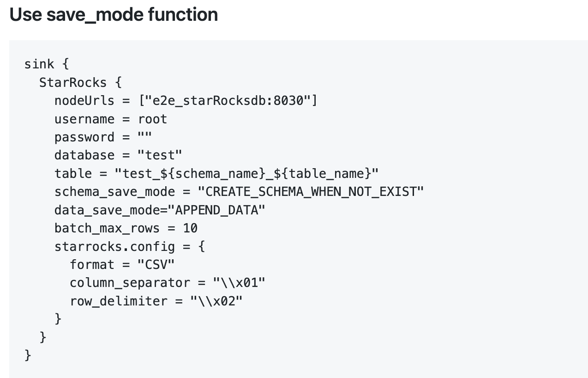
Task: Click the CREATE_SCHEMA_WHEN_NOT_EXIST value
Action: point(311,192)
